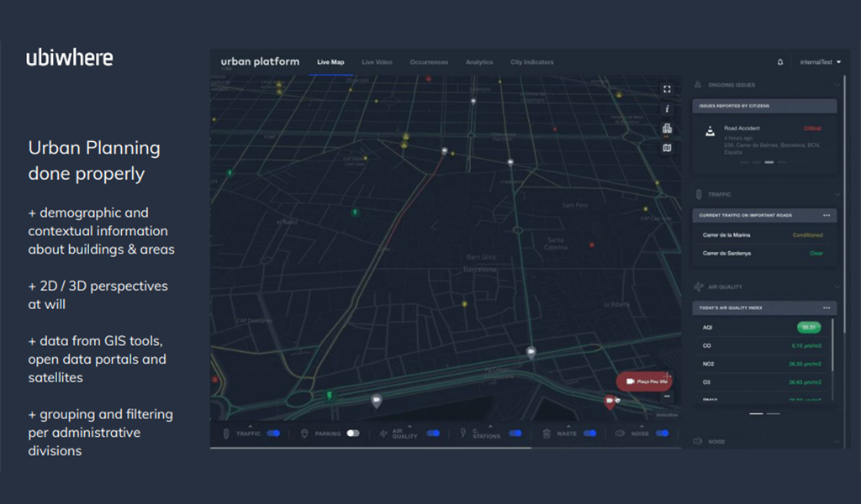Expand Waste layer caret in bottom bar
The height and width of the screenshot is (504, 861).
(568, 426)
